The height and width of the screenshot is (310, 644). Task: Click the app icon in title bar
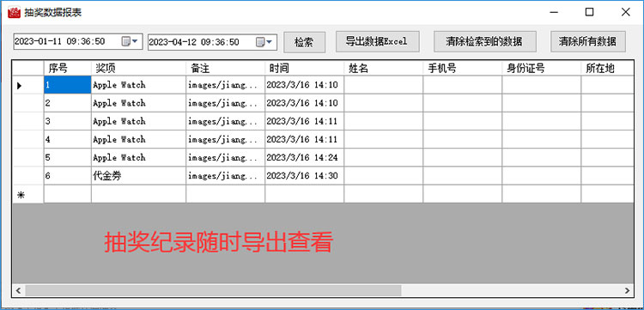(14, 12)
